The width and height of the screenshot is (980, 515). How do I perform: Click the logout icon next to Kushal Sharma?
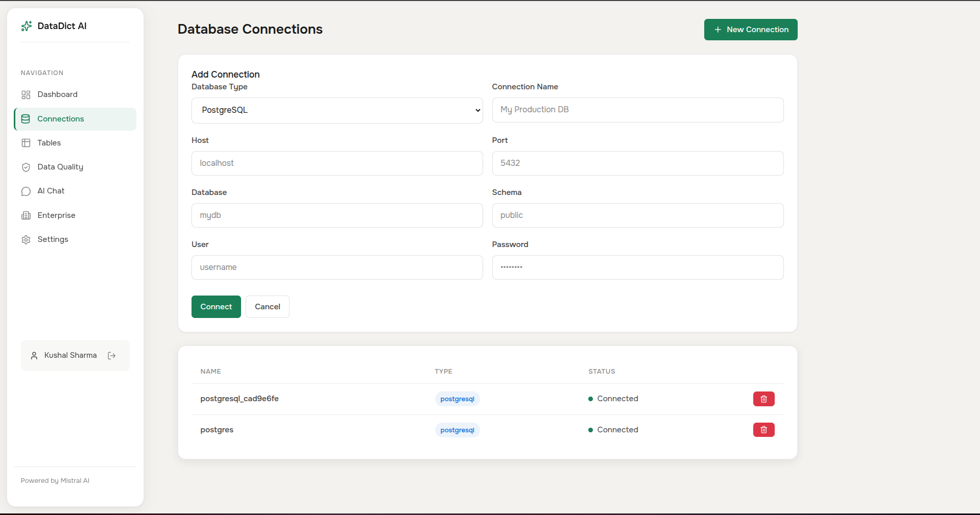(x=112, y=355)
